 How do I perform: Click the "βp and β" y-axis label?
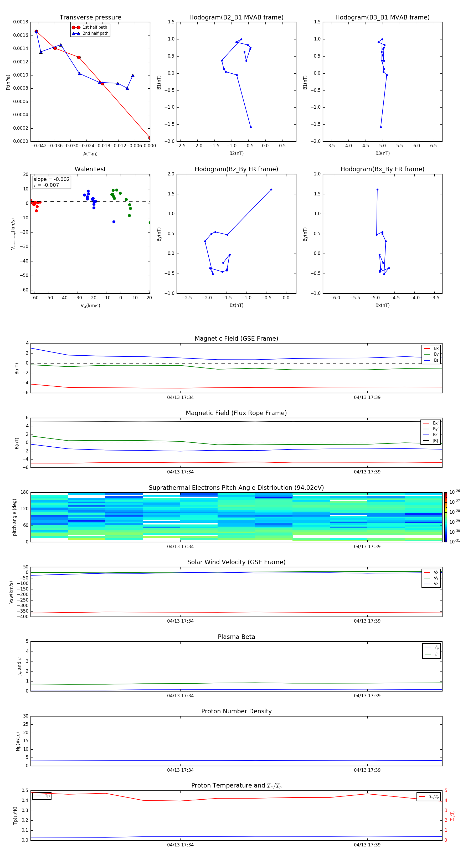pos(19,666)
